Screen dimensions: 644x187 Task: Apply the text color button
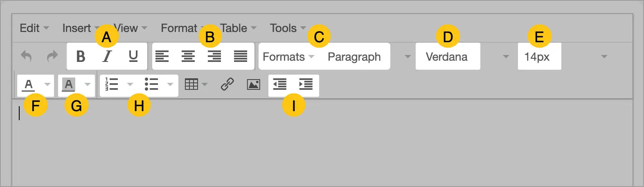28,85
